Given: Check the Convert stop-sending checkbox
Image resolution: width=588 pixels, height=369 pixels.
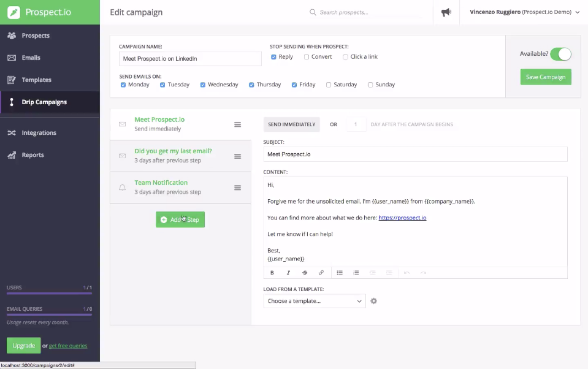Looking at the screenshot, I should (307, 57).
